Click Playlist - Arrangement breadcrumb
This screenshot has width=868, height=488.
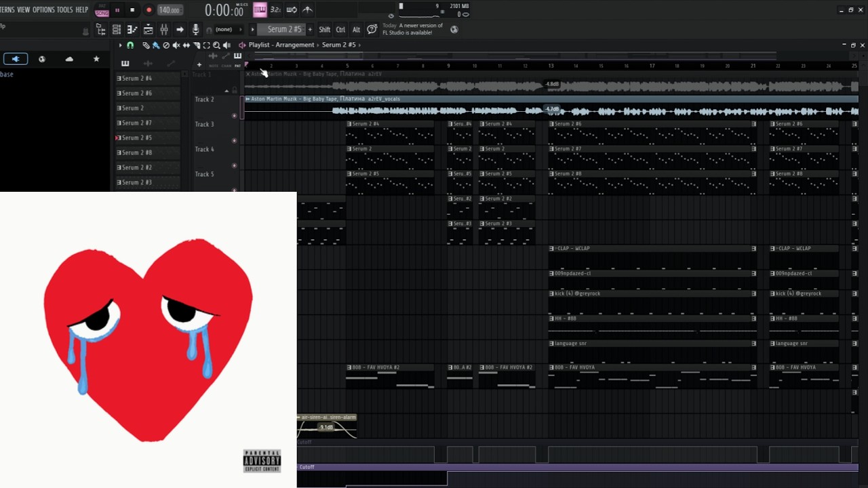(281, 45)
